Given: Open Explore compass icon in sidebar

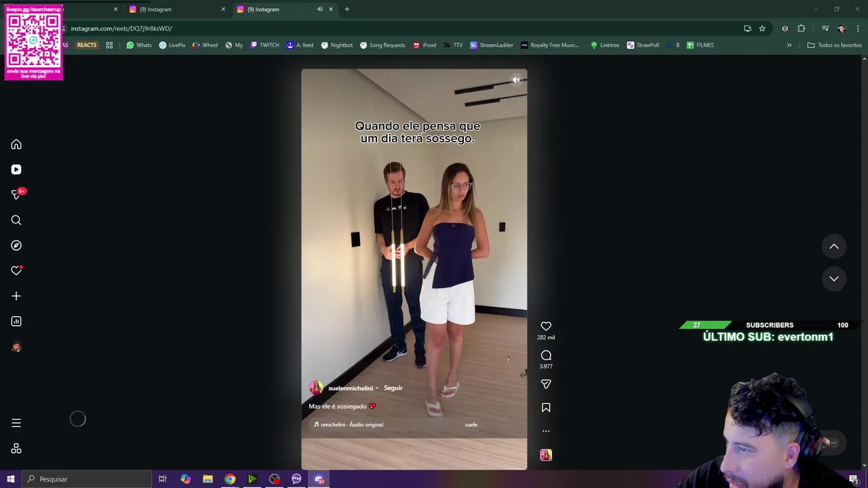Looking at the screenshot, I should 16,245.
